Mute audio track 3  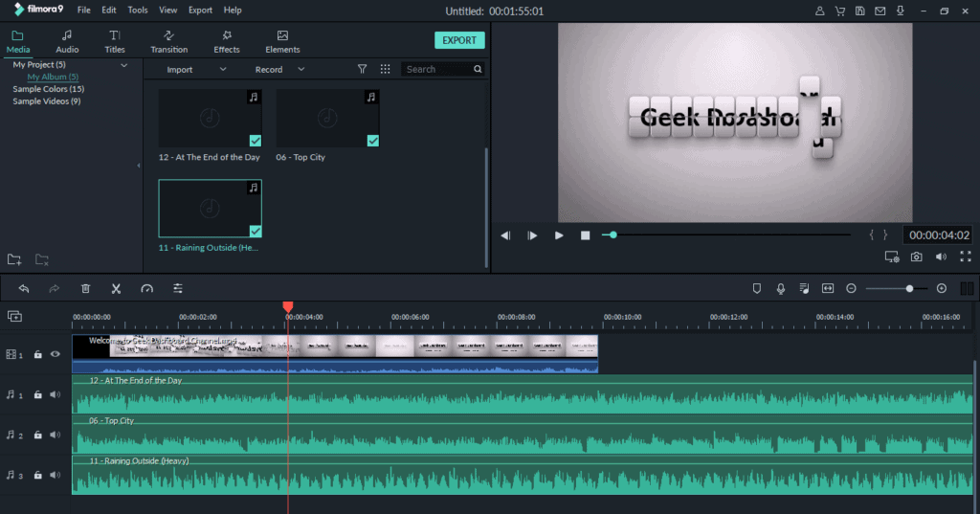tap(55, 475)
